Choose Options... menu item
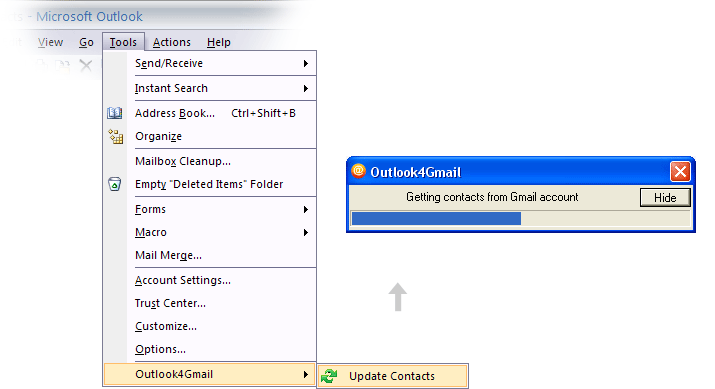The height and width of the screenshot is (389, 715). [210, 349]
